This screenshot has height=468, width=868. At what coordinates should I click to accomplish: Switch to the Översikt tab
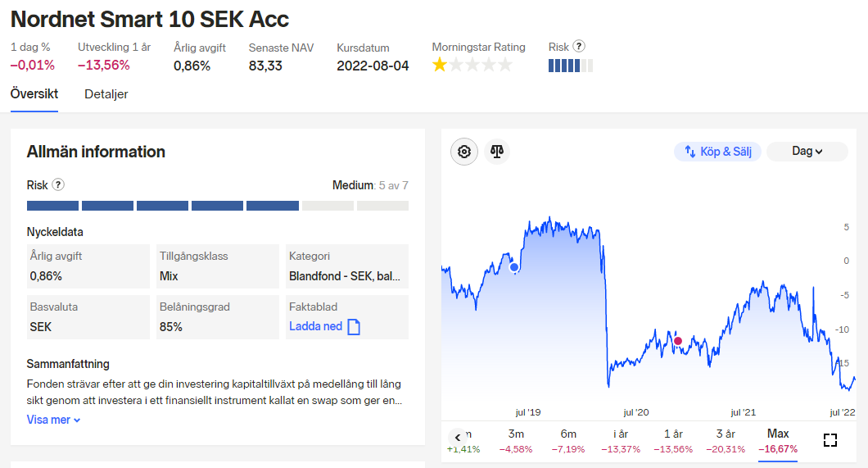pyautogui.click(x=34, y=94)
